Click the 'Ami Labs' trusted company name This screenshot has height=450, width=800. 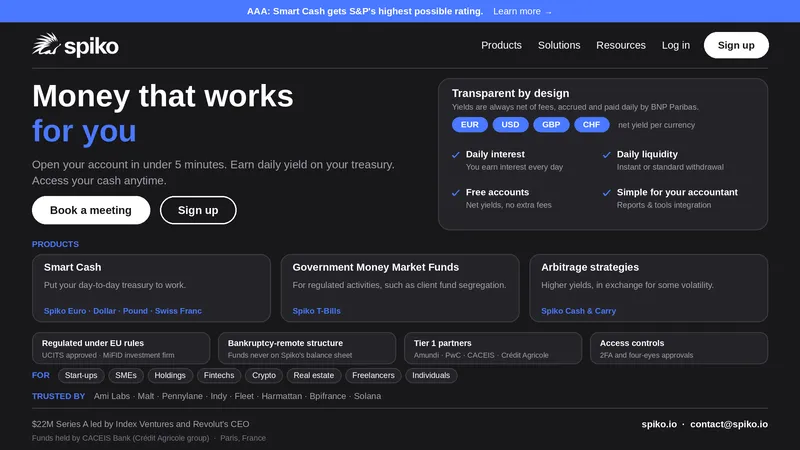pos(111,396)
